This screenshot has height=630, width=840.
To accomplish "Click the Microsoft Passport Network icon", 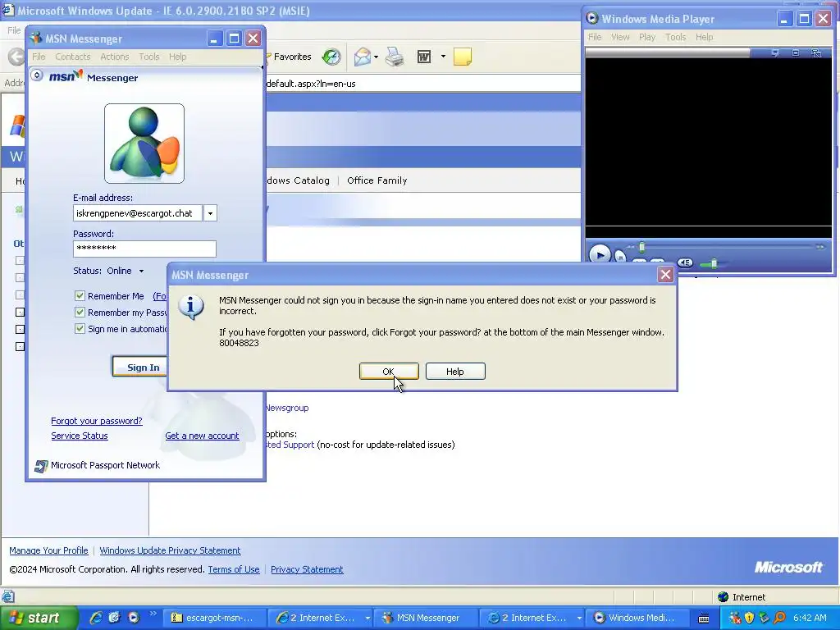I will (x=41, y=466).
